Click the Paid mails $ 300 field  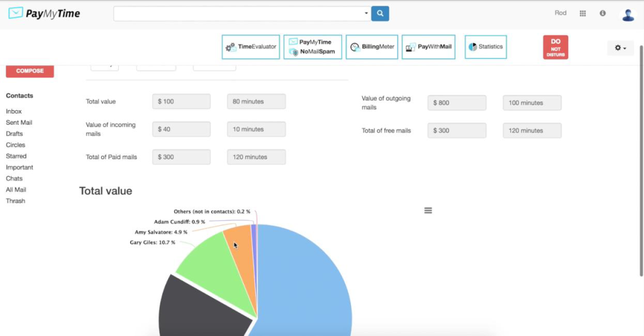[181, 157]
